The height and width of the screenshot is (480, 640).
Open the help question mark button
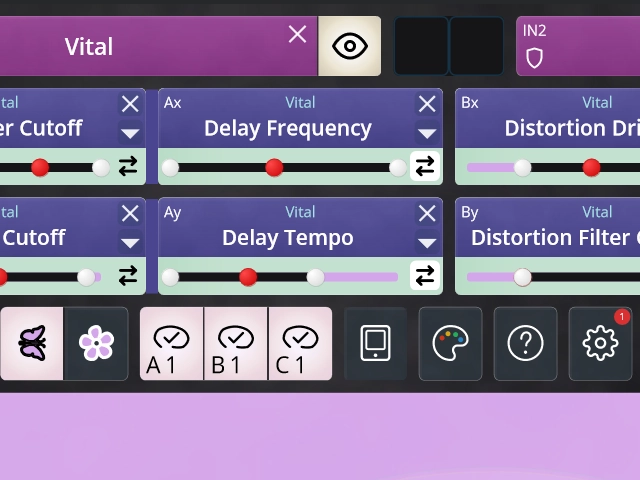coord(525,343)
